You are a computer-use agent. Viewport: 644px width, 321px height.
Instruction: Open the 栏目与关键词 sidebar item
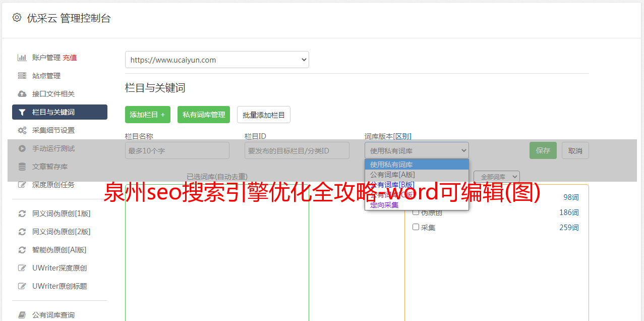click(x=60, y=112)
